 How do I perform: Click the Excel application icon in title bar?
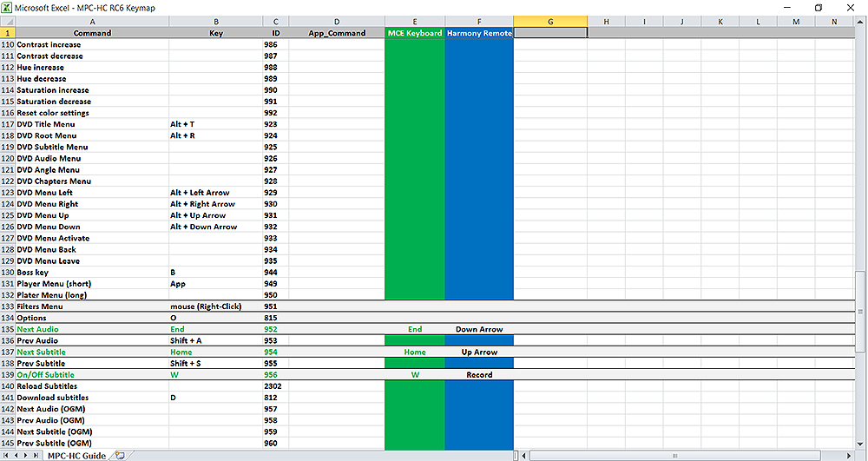pyautogui.click(x=7, y=8)
